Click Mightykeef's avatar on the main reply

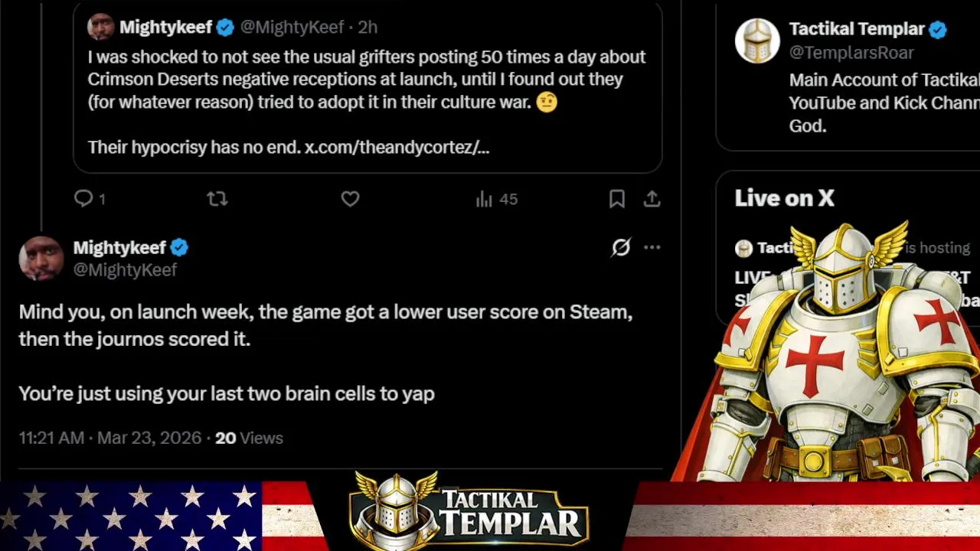point(41,258)
